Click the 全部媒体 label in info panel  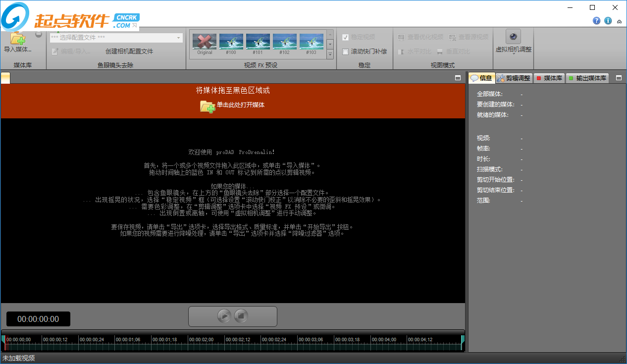[x=489, y=94]
